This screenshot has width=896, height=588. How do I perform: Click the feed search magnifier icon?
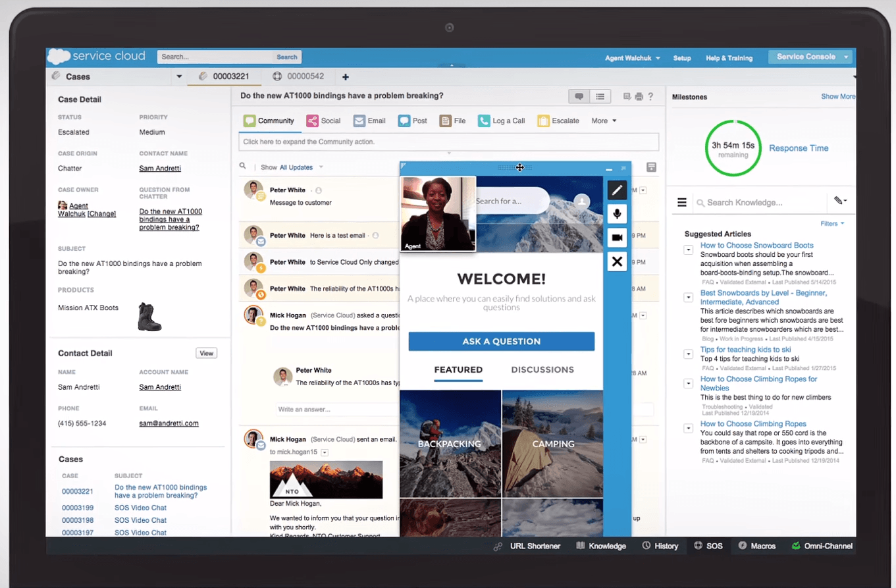pyautogui.click(x=242, y=167)
